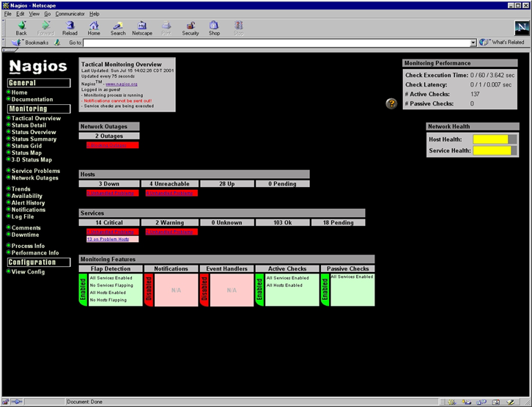Screen dimensions: 532x407
Task: Click the Security padlock icon
Action: click(x=191, y=26)
